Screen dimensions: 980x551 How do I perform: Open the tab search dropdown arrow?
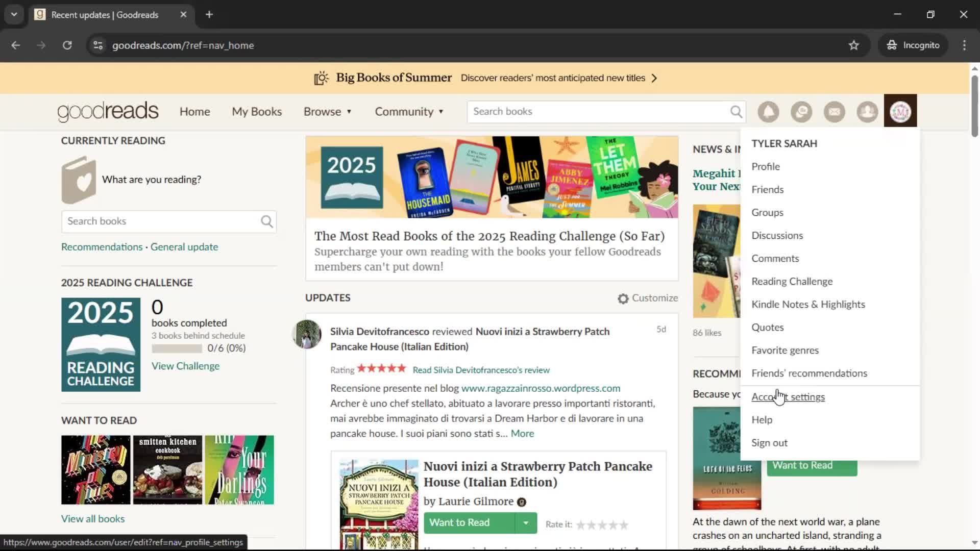[x=14, y=15]
